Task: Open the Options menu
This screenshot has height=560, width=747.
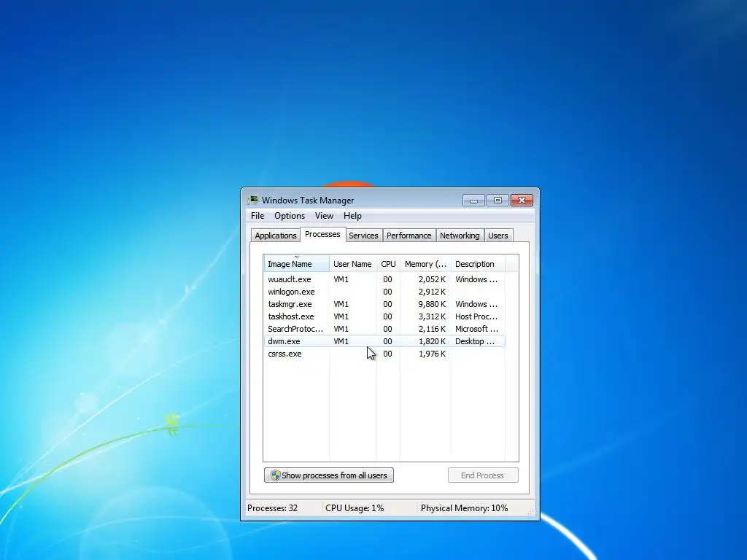Action: (290, 216)
